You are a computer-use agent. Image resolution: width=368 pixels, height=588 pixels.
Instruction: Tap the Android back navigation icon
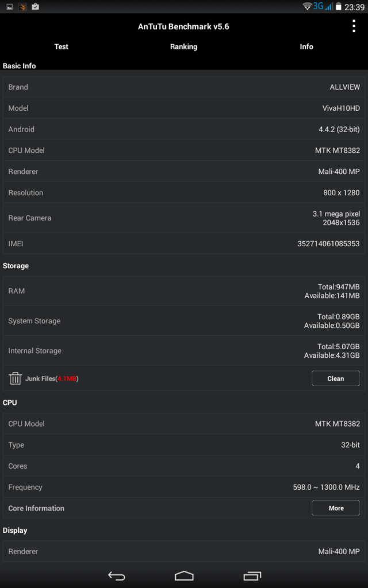(x=116, y=575)
